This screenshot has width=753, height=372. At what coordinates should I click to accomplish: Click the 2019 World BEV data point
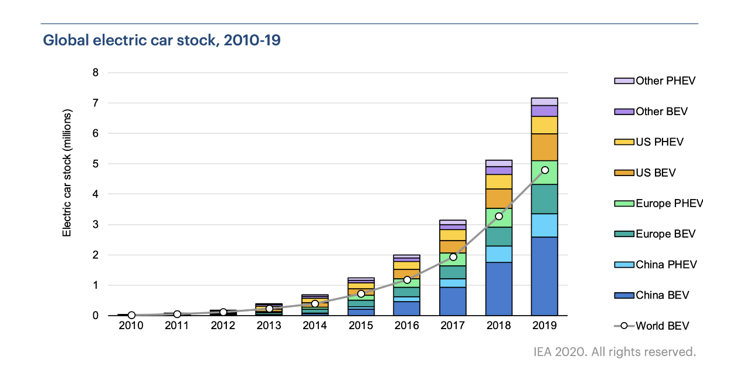[545, 170]
